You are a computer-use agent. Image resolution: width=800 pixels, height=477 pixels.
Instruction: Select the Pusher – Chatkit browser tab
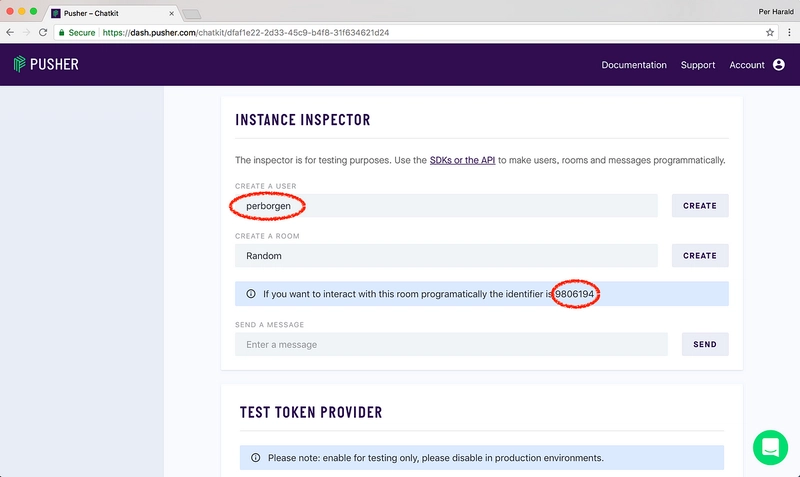point(110,13)
